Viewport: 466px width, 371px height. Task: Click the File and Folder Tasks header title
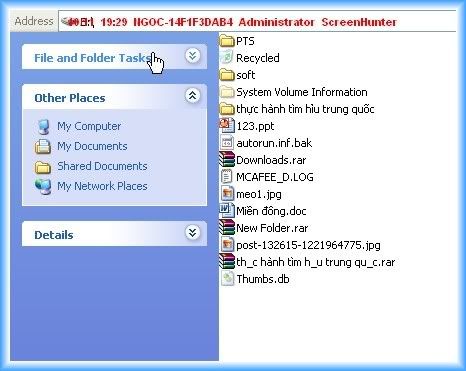coord(92,58)
